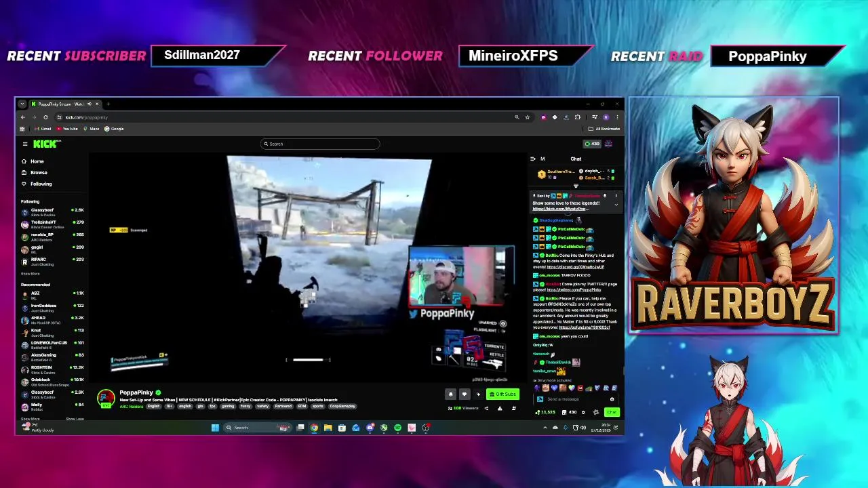Image resolution: width=868 pixels, height=488 pixels.
Task: Select the Chat tab header
Action: (576, 159)
